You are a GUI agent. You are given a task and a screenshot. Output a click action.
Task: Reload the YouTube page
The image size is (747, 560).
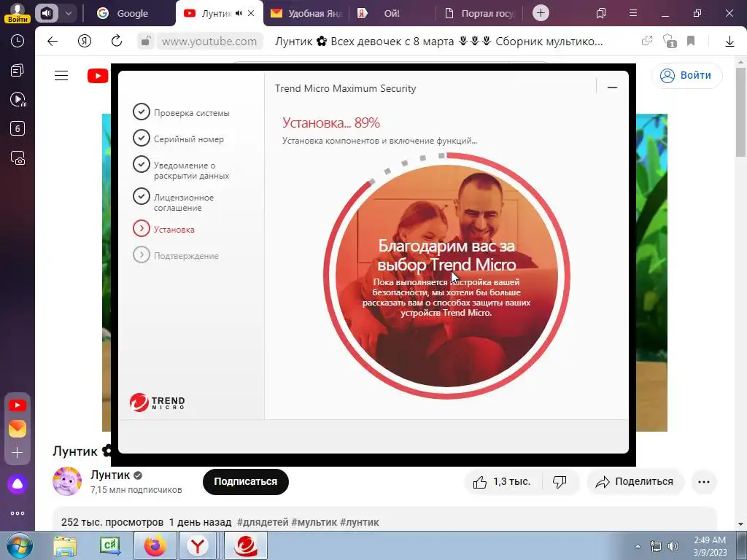[117, 42]
